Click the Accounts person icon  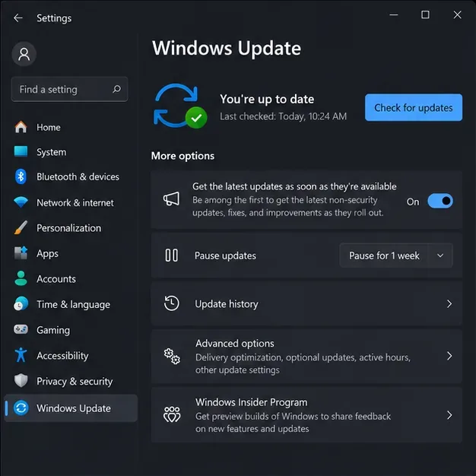(21, 278)
